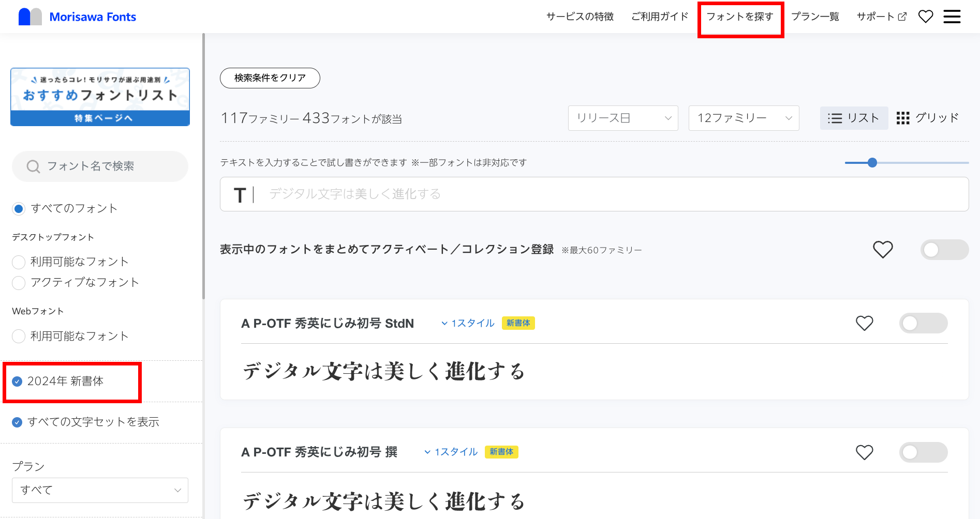Open the 12ファミリー count dropdown
This screenshot has width=980, height=519.
click(744, 118)
